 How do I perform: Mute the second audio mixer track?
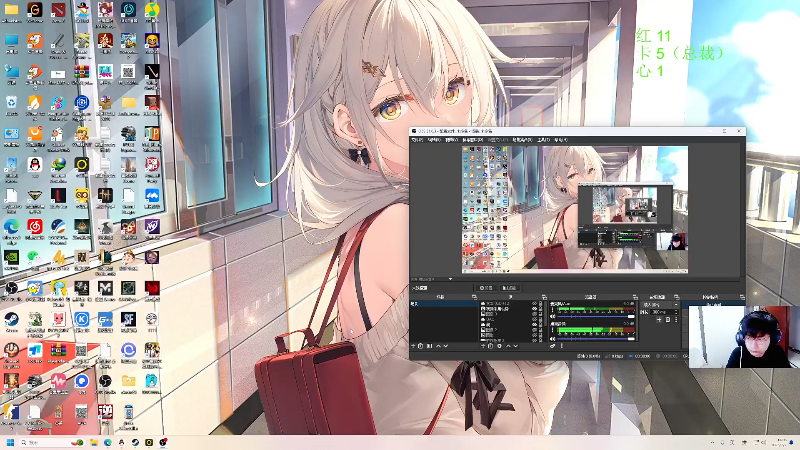coord(553,339)
